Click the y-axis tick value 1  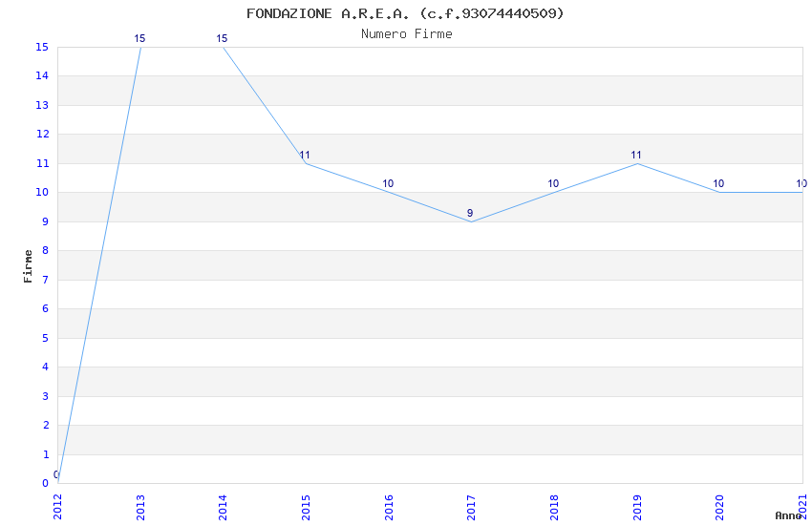(x=46, y=454)
